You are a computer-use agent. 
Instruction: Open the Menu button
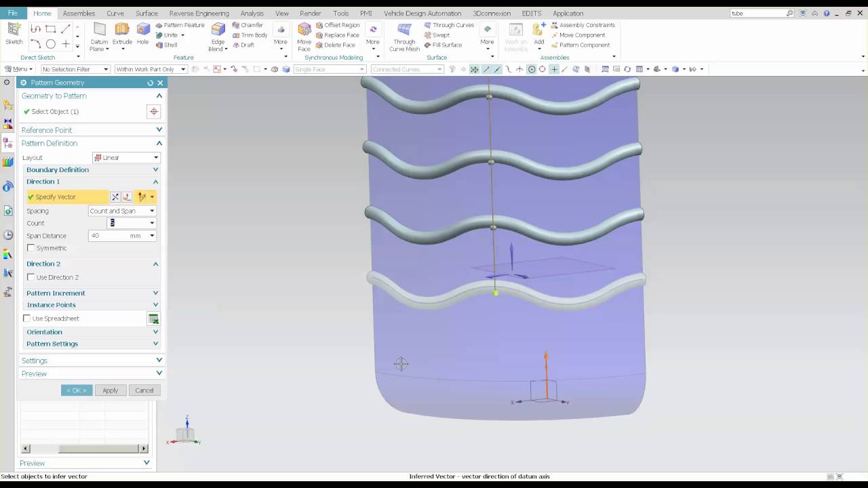pyautogui.click(x=18, y=69)
